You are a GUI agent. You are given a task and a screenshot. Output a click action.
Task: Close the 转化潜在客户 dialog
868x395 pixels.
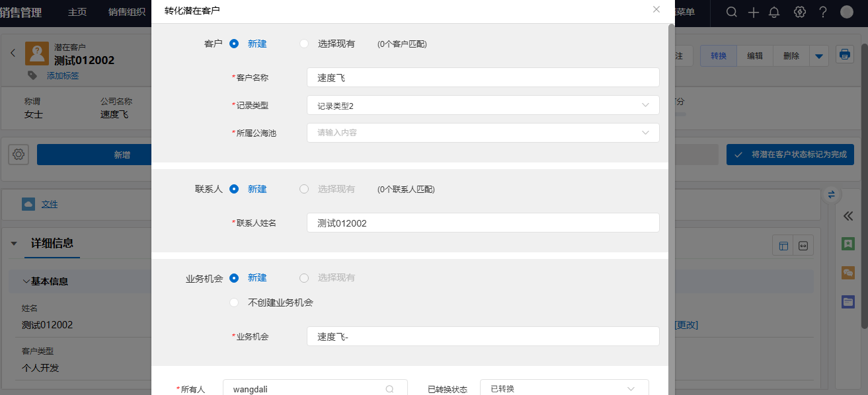(x=656, y=9)
